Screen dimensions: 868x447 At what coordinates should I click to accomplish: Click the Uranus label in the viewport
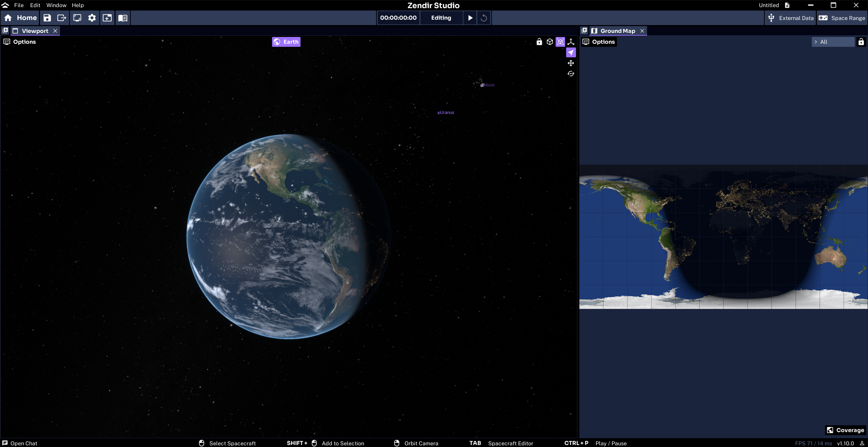447,113
